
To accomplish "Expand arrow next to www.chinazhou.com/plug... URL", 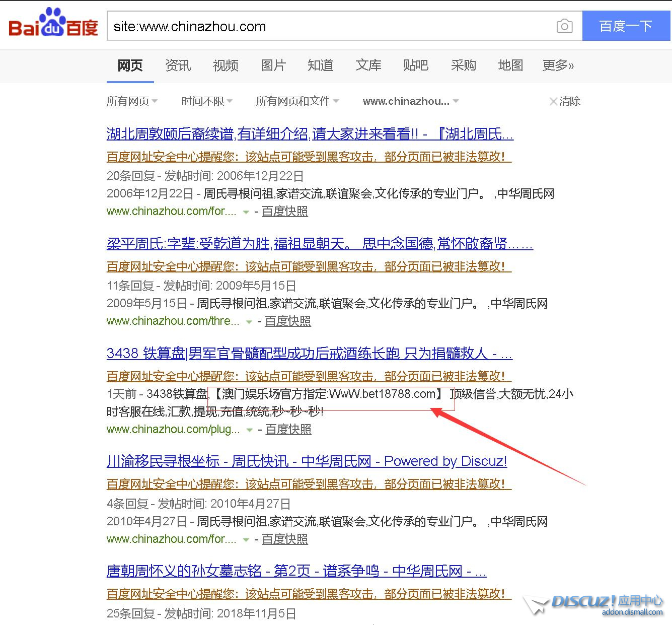I will [x=249, y=430].
